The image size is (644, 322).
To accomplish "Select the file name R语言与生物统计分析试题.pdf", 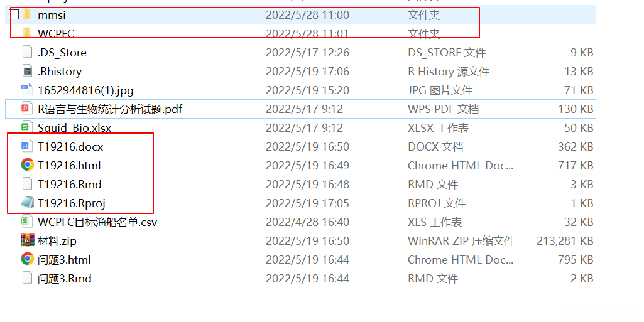I will tap(110, 109).
